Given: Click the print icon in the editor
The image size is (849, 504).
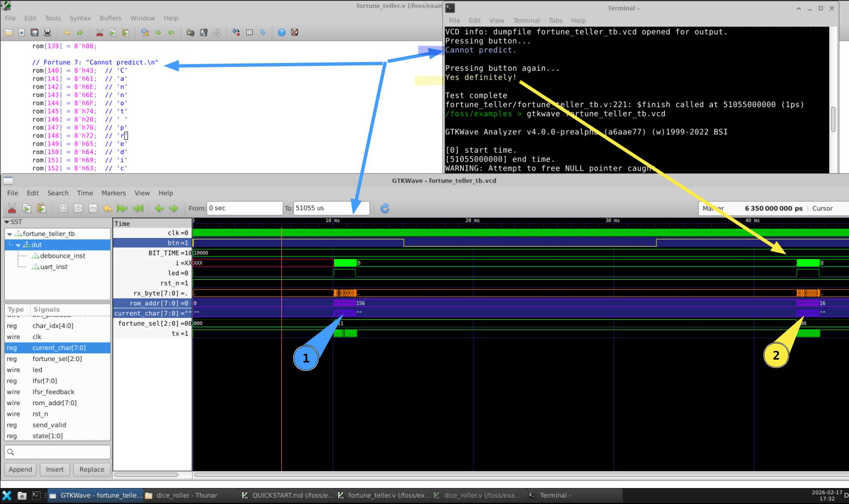Looking at the screenshot, I should click(x=48, y=32).
